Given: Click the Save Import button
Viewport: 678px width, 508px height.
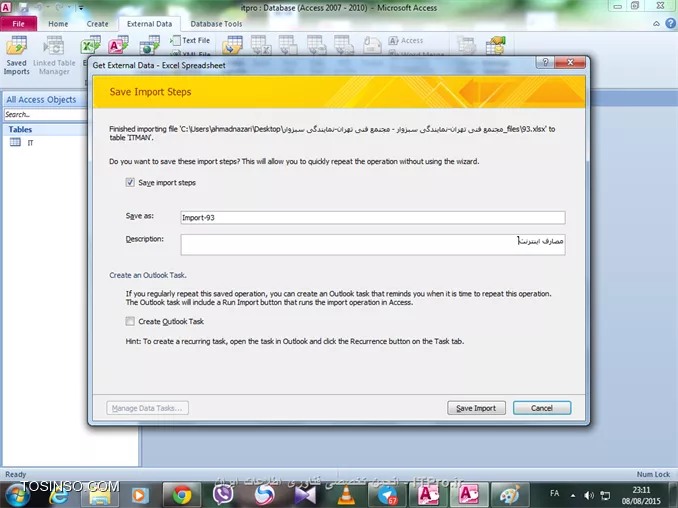Looking at the screenshot, I should click(476, 408).
